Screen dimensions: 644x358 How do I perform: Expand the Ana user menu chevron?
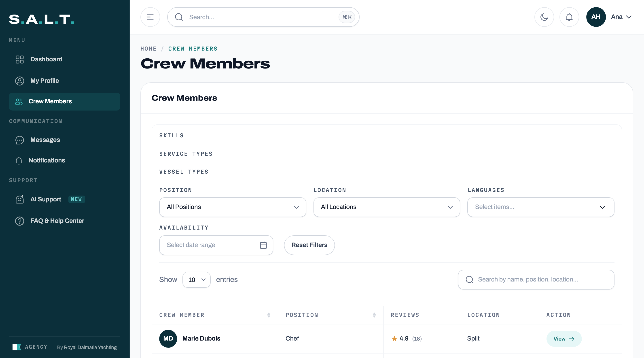[629, 17]
